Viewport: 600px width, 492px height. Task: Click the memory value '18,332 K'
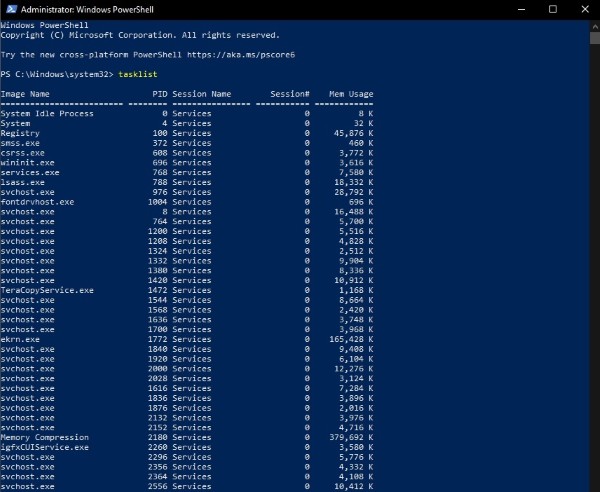point(354,182)
